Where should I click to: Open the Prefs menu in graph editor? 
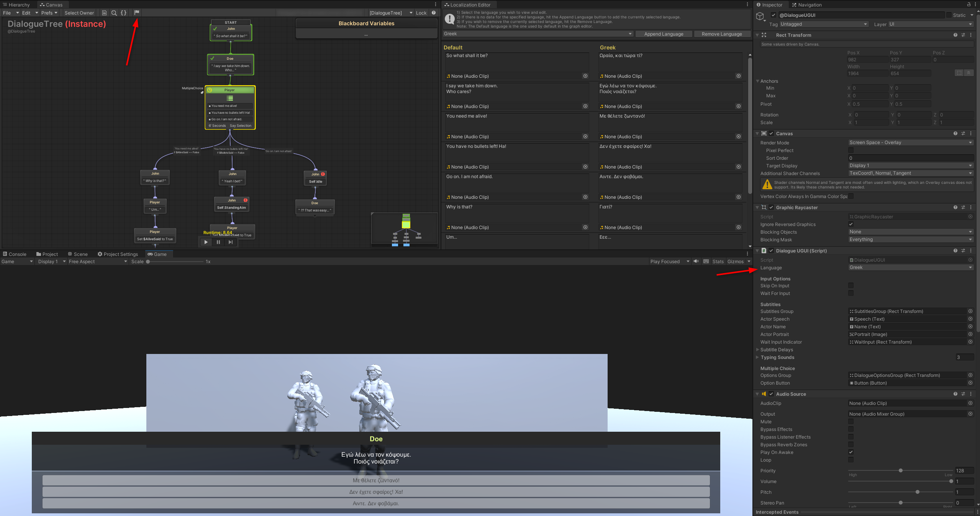click(49, 13)
